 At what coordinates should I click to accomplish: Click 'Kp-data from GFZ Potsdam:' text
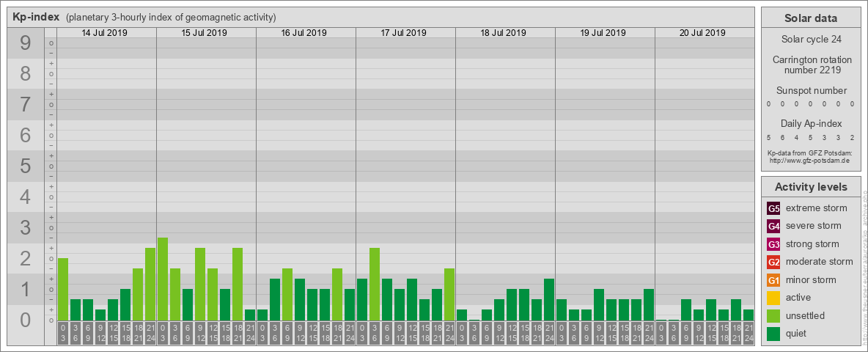tap(811, 153)
